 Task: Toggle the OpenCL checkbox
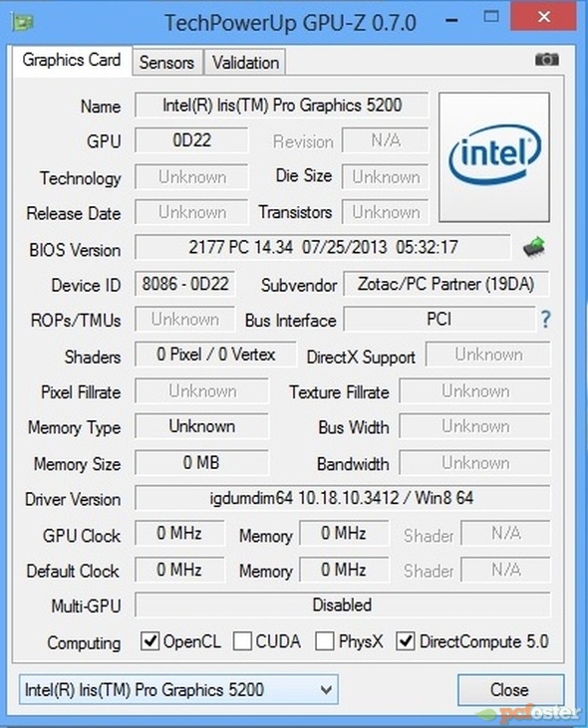point(150,641)
